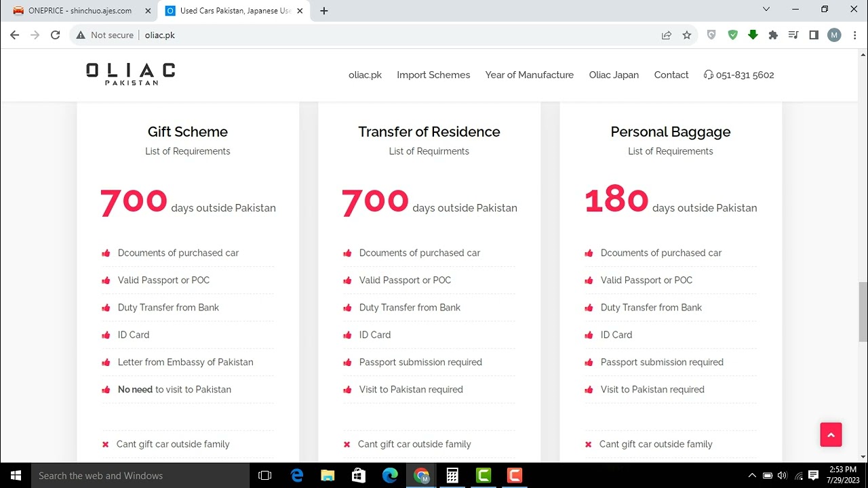
Task: Click 'Visit to Pakistan required' under Personal Baggage
Action: 652,390
